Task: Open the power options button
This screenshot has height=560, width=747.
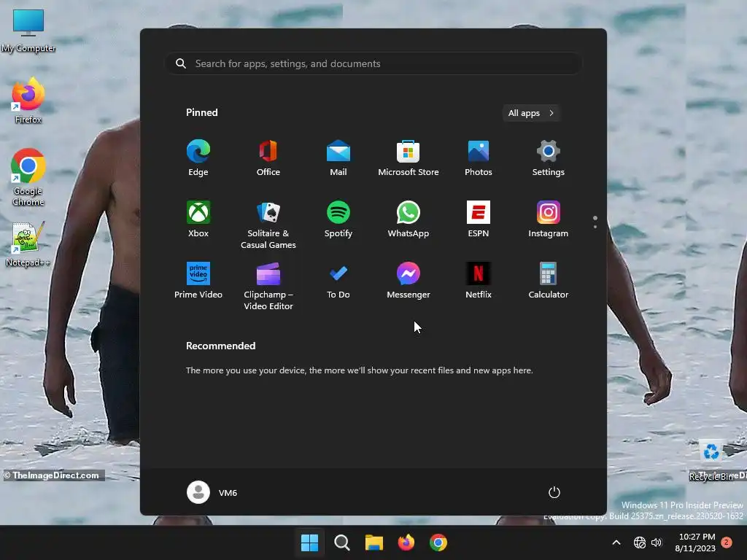Action: click(554, 492)
